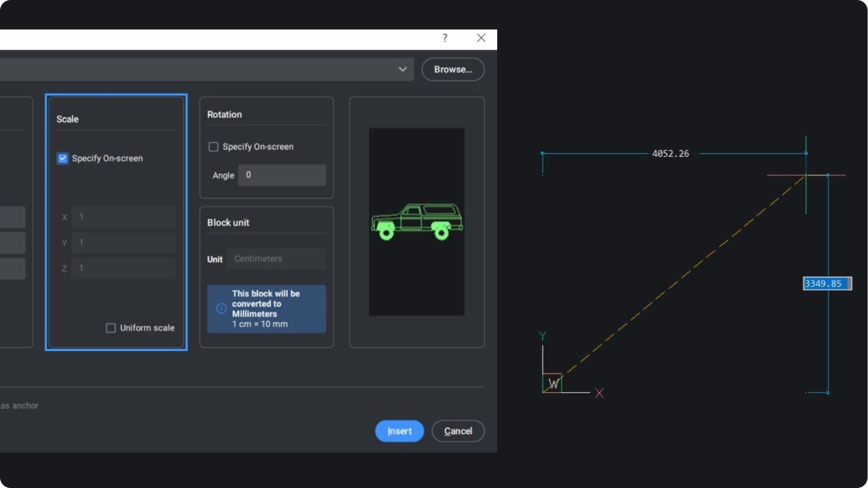Click the '1 cm = 10 mm' text
This screenshot has height=488, width=868.
pos(260,324)
